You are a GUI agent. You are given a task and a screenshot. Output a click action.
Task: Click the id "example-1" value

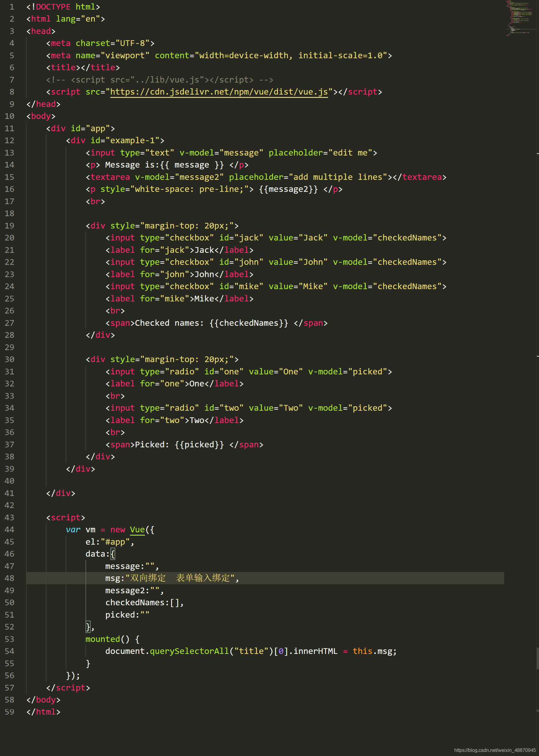pos(132,141)
